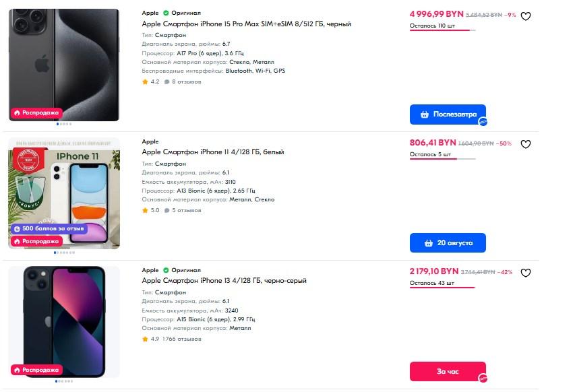
Task: Add iPhone 15 Pro Max to favorites
Action: click(526, 16)
